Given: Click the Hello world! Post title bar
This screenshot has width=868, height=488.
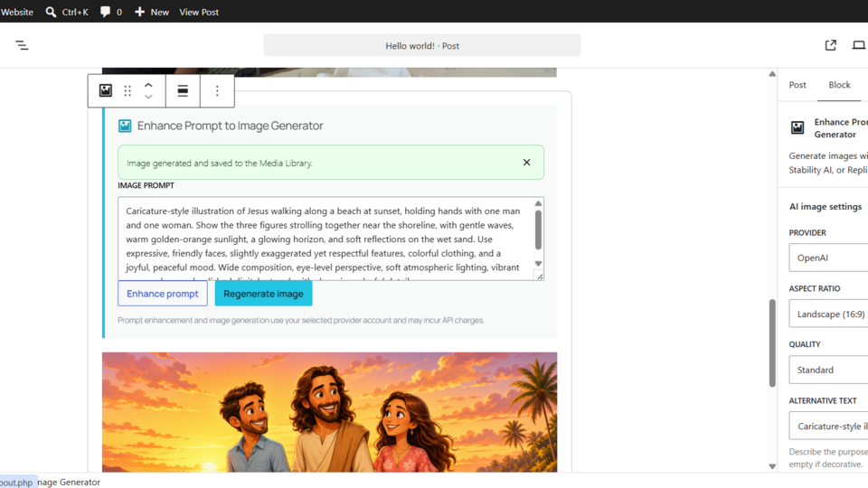Looking at the screenshot, I should click(422, 45).
